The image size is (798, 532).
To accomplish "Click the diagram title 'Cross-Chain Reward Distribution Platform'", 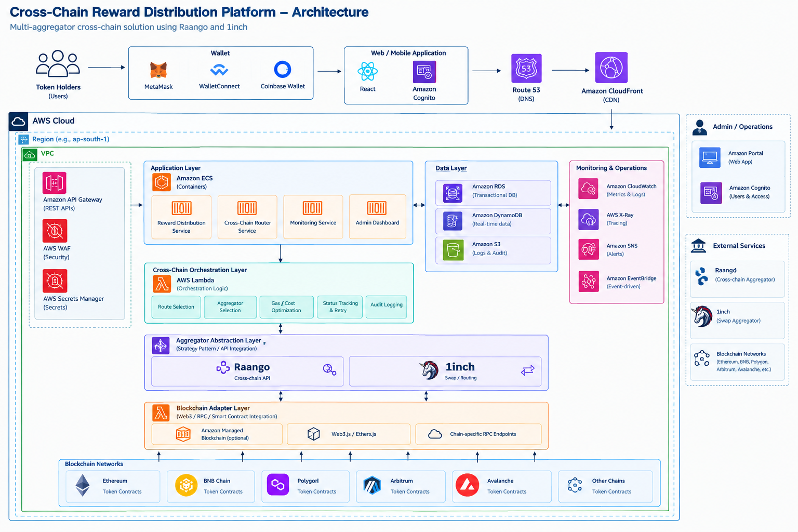I will pos(142,12).
